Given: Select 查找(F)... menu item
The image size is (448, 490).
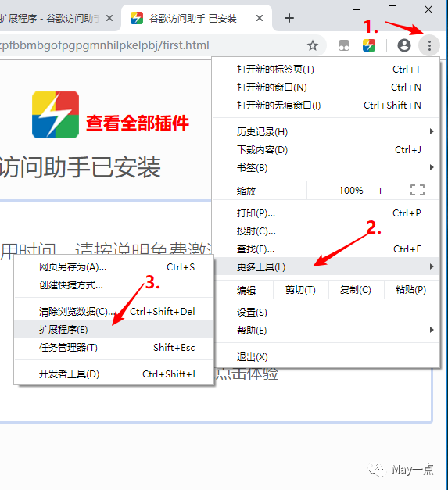Looking at the screenshot, I should (326, 249).
